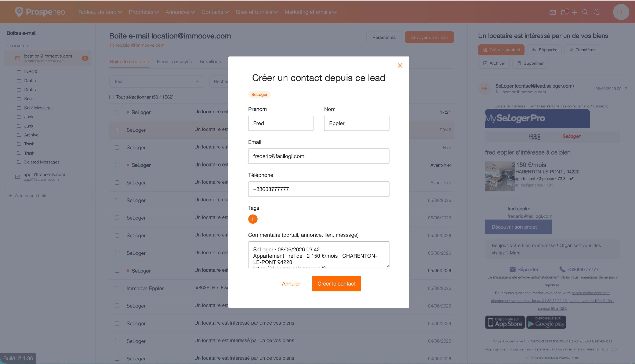Click the orange plus icon under Tags
The height and width of the screenshot is (364, 635).
(x=253, y=219)
